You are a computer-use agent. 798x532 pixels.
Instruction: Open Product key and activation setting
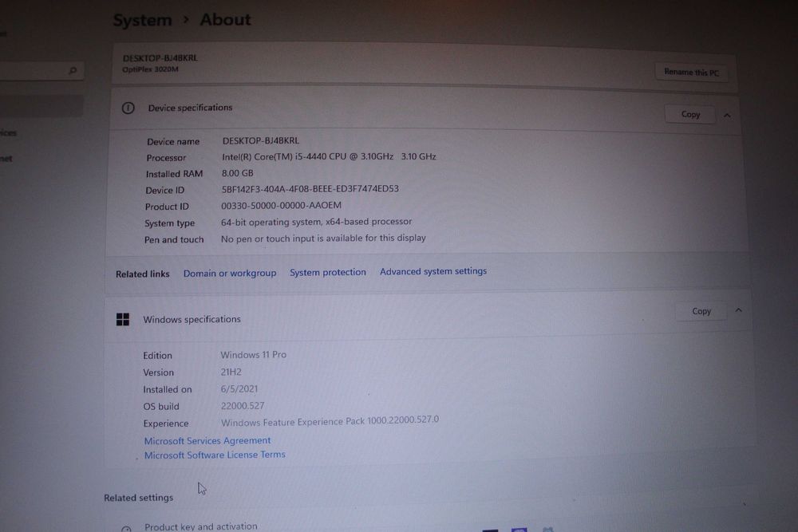tap(200, 526)
